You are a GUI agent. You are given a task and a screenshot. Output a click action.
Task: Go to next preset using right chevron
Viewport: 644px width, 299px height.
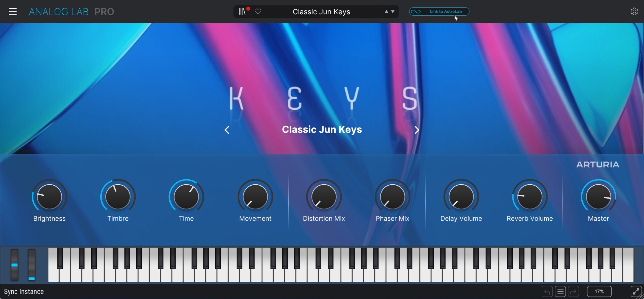(x=417, y=130)
